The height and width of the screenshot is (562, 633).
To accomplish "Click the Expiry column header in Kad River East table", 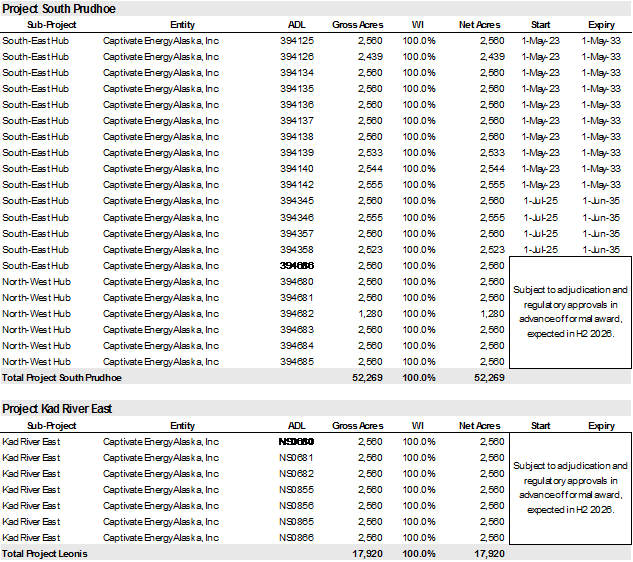I will click(x=601, y=426).
